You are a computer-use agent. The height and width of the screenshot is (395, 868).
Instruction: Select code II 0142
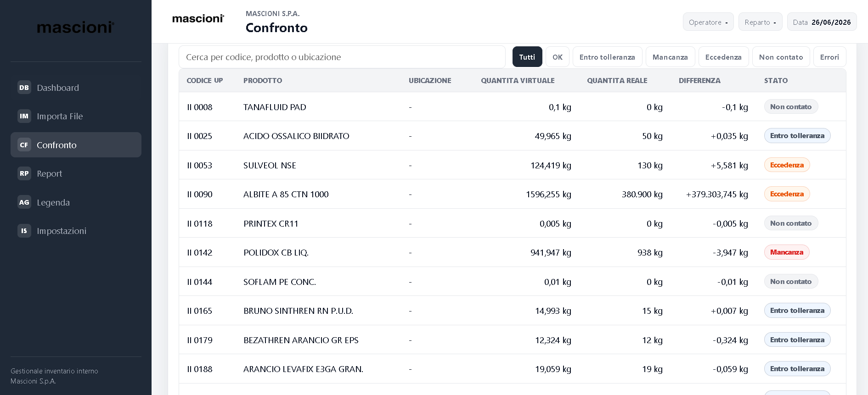[200, 253]
